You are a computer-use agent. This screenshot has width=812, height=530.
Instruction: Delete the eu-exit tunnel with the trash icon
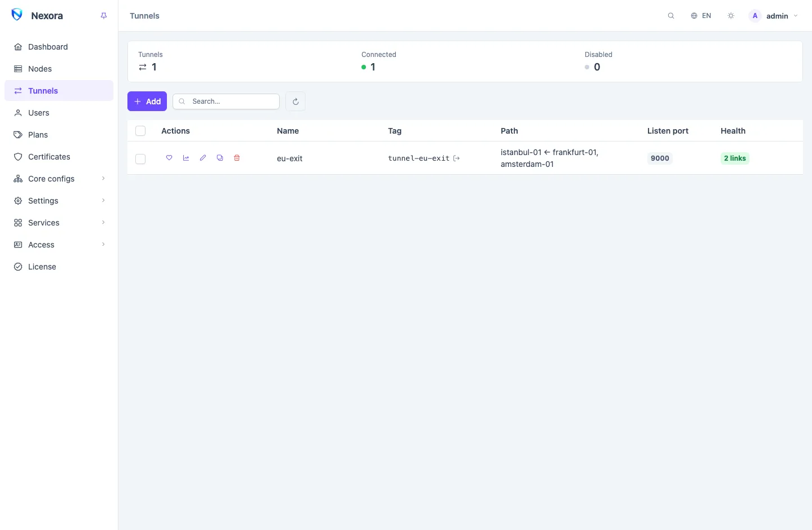click(x=237, y=158)
